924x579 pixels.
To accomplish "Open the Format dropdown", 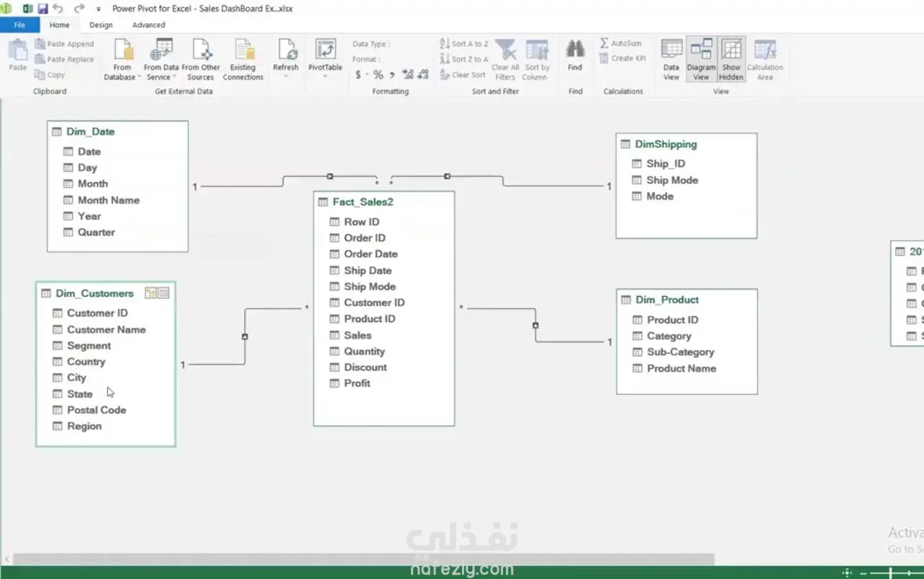I will tap(367, 59).
